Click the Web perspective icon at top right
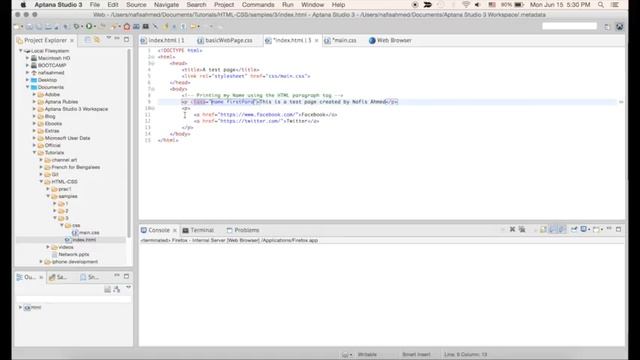Viewport: 640px width, 360px height. [x=620, y=27]
